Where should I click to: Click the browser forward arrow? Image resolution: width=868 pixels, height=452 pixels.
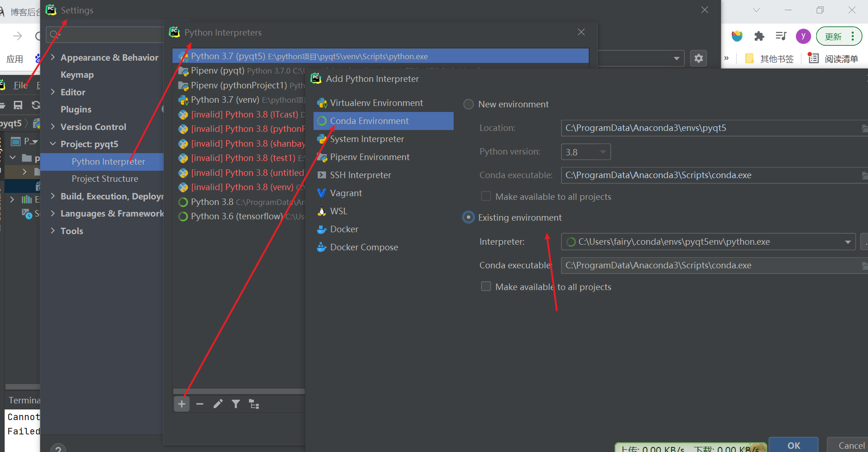(x=18, y=36)
